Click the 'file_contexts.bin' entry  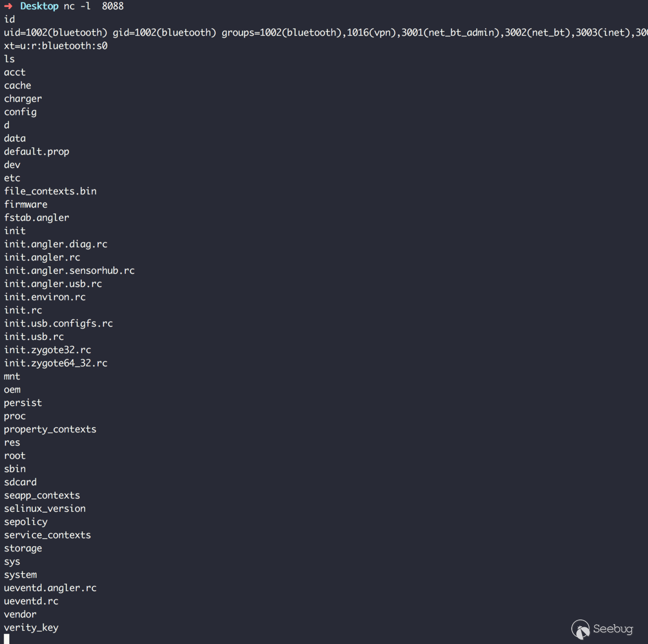[50, 191]
